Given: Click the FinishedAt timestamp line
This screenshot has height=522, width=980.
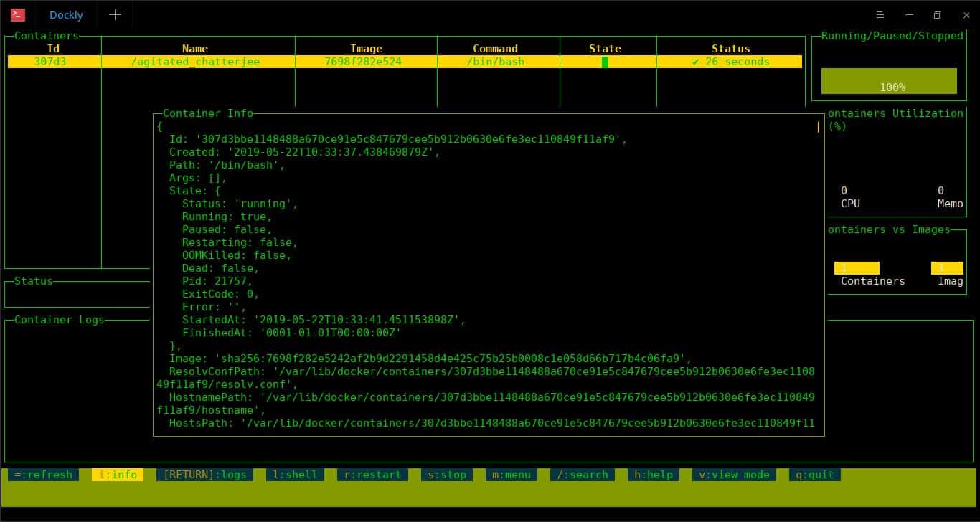Looking at the screenshot, I should 291,333.
